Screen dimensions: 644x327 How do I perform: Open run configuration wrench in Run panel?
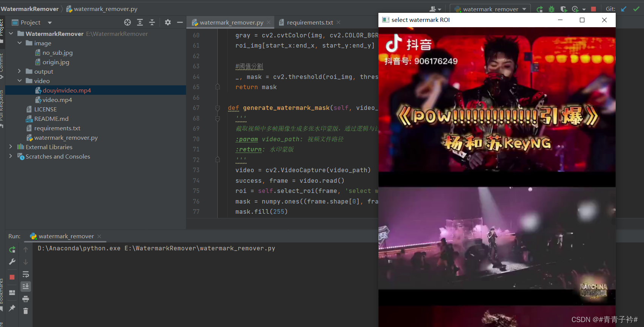pos(12,262)
